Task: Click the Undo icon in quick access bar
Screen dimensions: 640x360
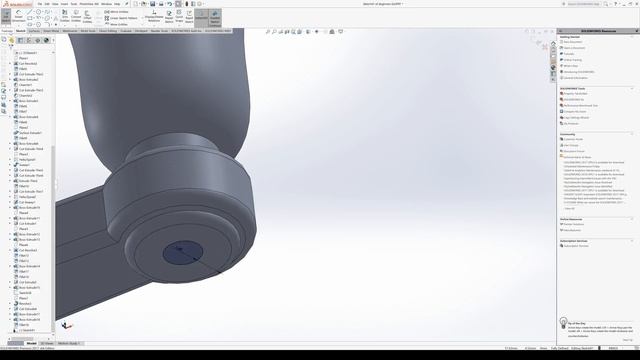Action: [169, 4]
